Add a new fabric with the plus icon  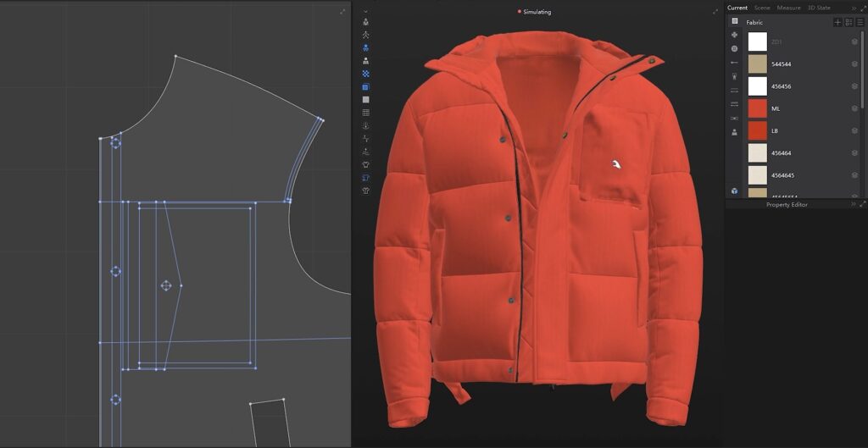point(837,22)
